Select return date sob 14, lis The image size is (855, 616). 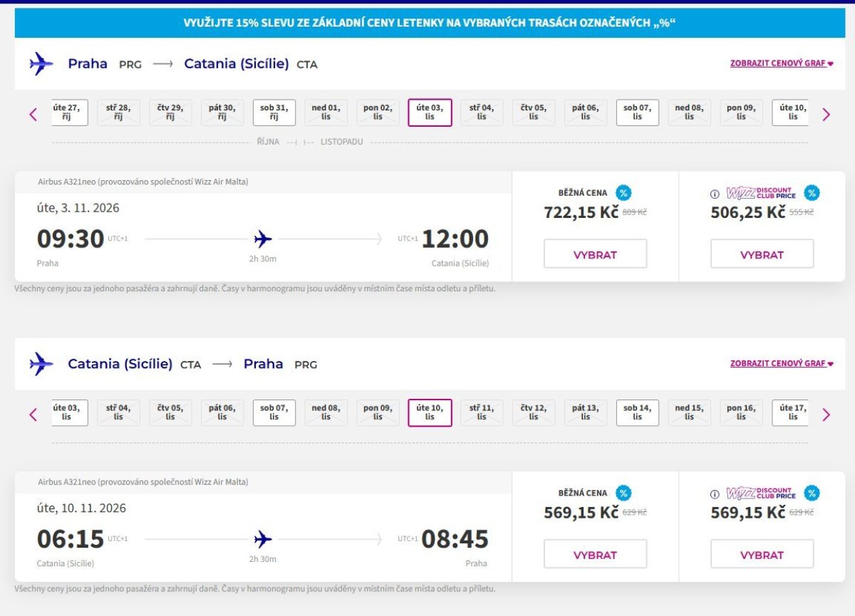(x=637, y=413)
